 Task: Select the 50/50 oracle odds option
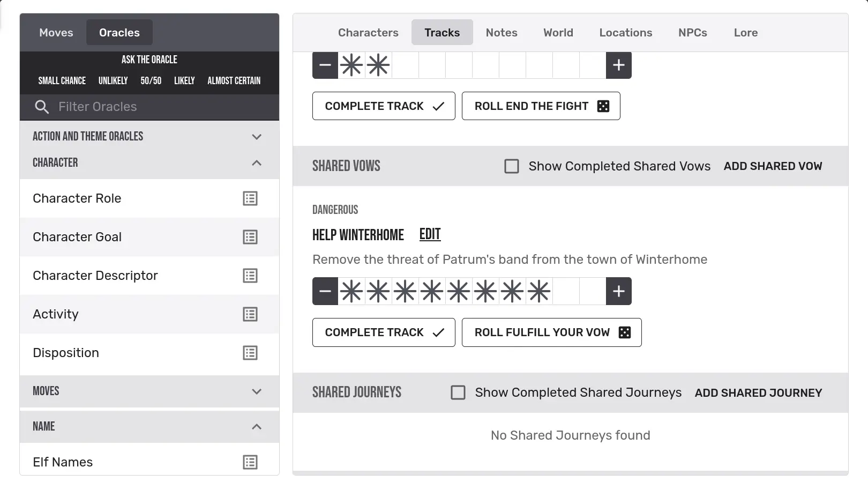151,80
